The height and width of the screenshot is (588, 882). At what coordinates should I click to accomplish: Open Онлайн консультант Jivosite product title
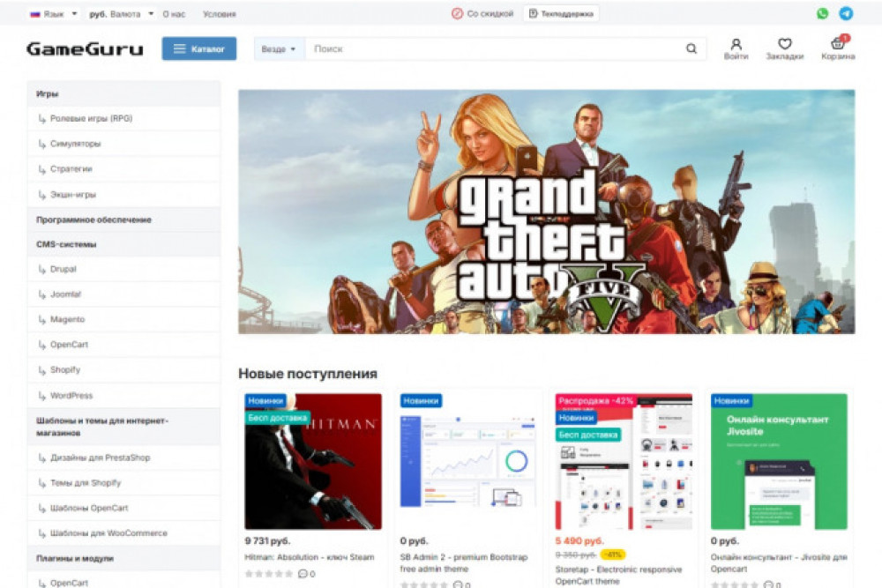click(779, 562)
